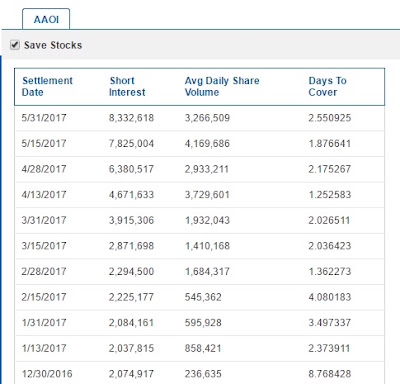Click days to cover 8.768428 value
The width and height of the screenshot is (400, 384).
[x=329, y=374]
